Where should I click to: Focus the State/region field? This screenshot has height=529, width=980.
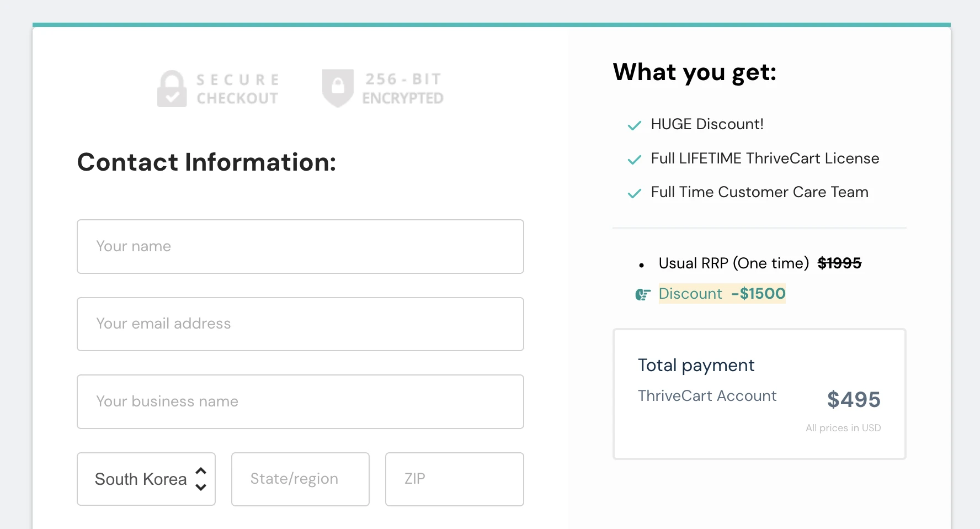[x=300, y=479]
